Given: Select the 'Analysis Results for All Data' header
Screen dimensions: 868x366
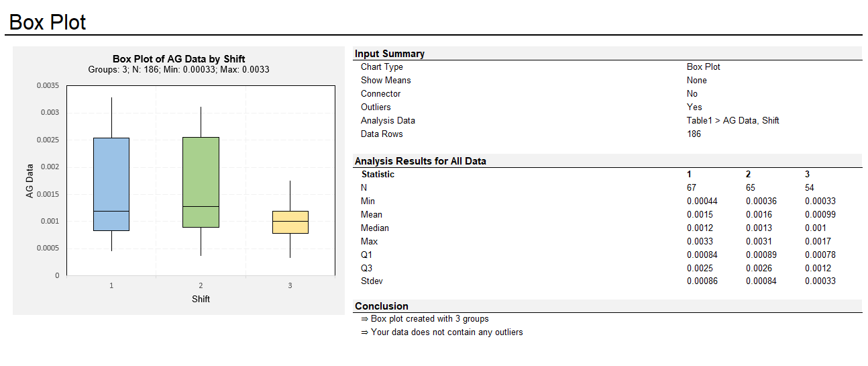Looking at the screenshot, I should tap(420, 161).
